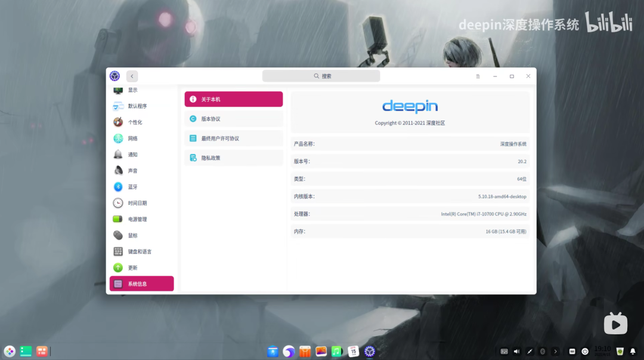Image resolution: width=644 pixels, height=360 pixels.
Task: Select 深度操作系统 product name value
Action: tap(513, 144)
